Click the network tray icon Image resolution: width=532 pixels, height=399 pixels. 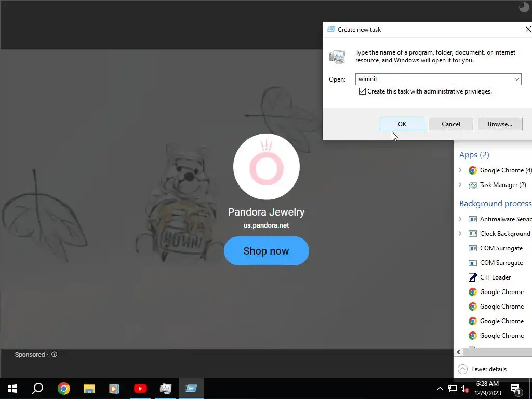pyautogui.click(x=453, y=389)
